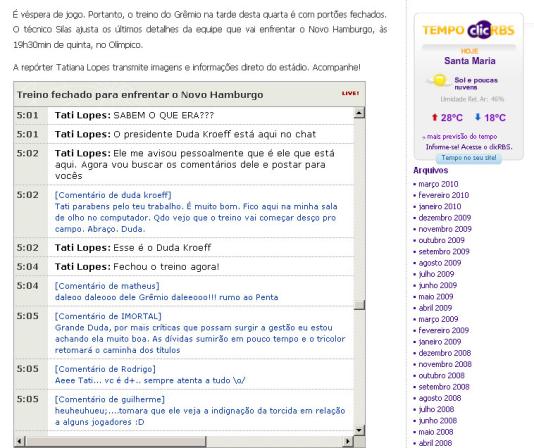Image resolution: width=534 pixels, height=448 pixels.
Task: Click 'Santa Maria' city name in weather widget
Action: click(x=470, y=61)
